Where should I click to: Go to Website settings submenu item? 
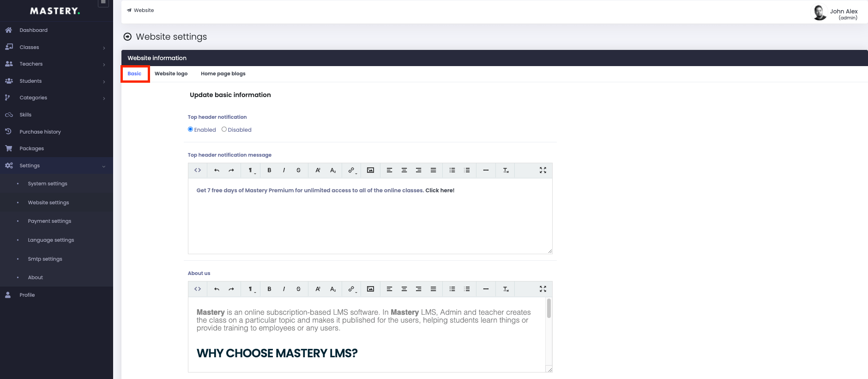48,202
